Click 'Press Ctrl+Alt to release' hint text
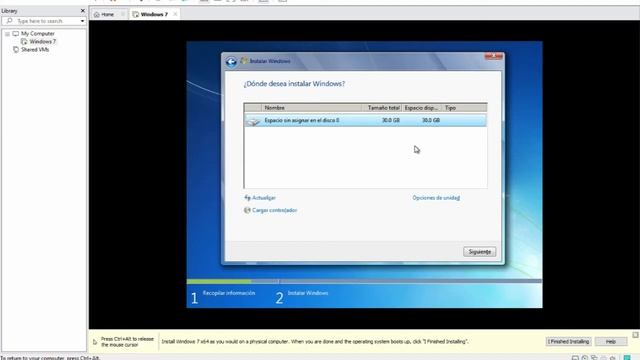640x360 pixels. tap(127, 342)
